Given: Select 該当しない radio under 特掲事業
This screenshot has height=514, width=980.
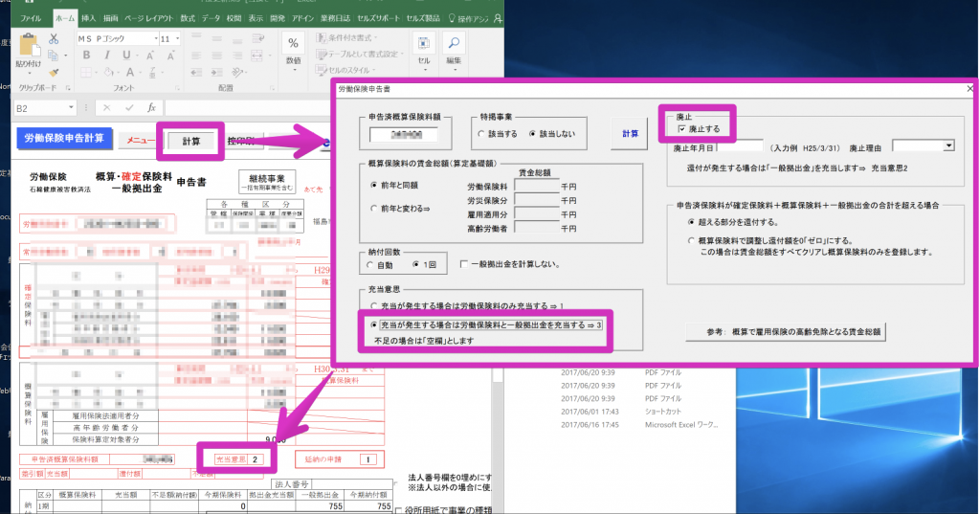Looking at the screenshot, I should tap(532, 134).
